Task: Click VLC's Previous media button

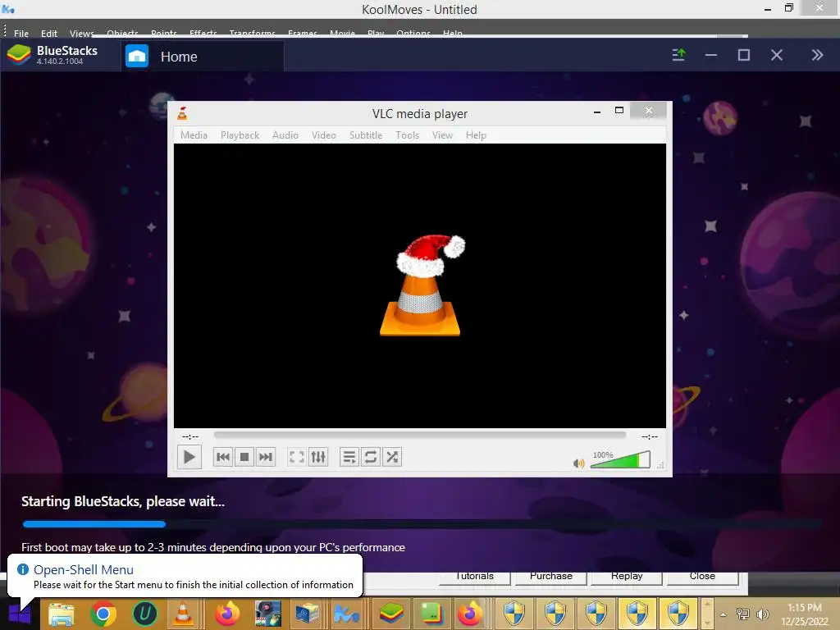Action: pyautogui.click(x=223, y=457)
